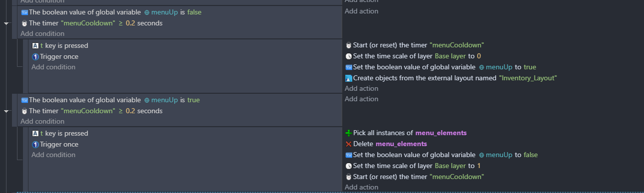
Task: Click Add condition below the first Trigger once
Action: [x=53, y=67]
